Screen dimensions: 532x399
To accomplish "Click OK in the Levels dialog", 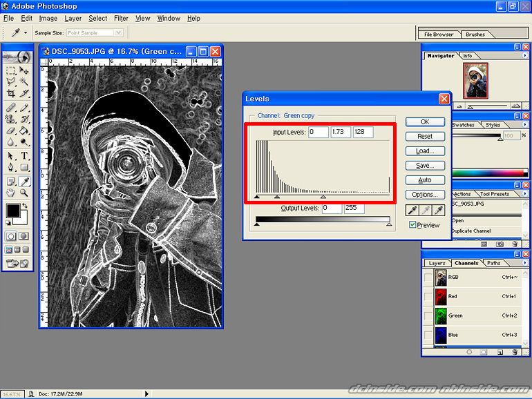I will tap(425, 121).
